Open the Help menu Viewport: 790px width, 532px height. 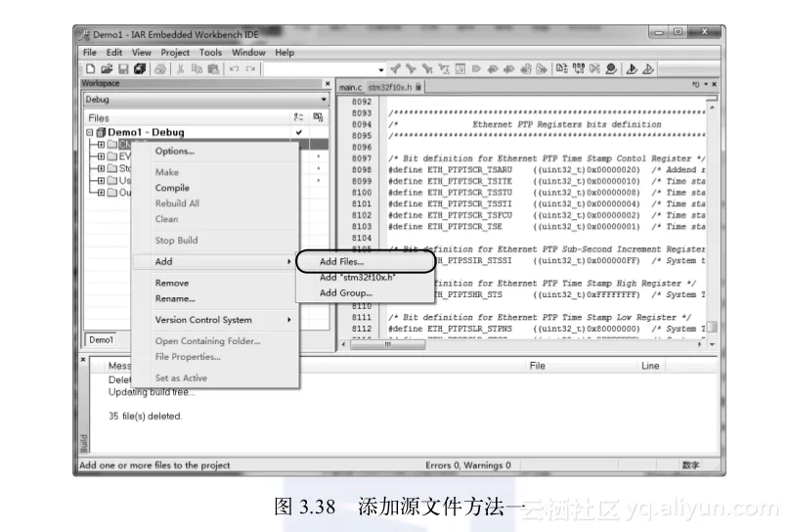(285, 53)
